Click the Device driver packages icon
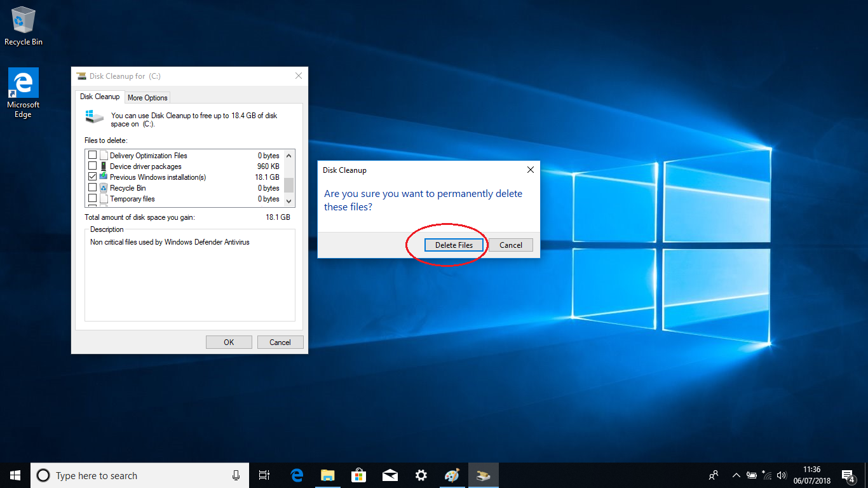Screen dimensions: 868x488 tap(104, 166)
